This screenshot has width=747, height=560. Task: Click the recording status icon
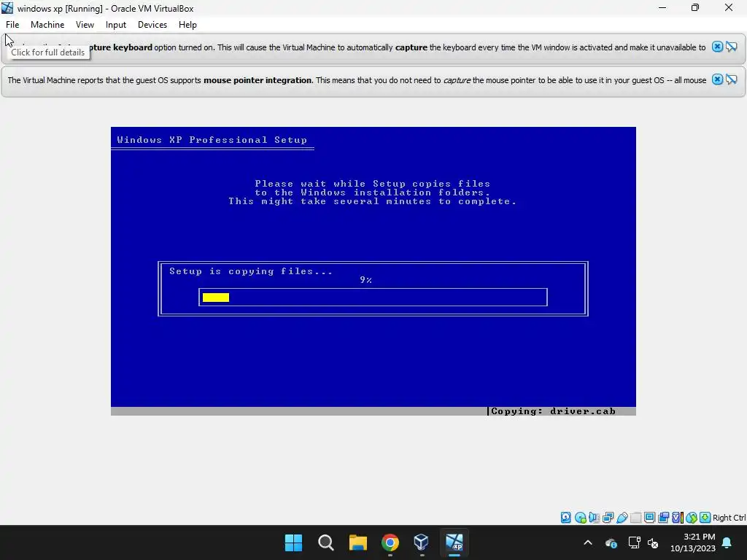[x=663, y=518]
